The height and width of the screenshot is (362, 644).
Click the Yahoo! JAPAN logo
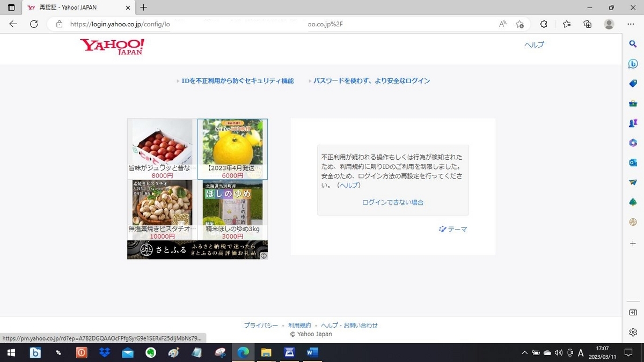click(x=112, y=47)
